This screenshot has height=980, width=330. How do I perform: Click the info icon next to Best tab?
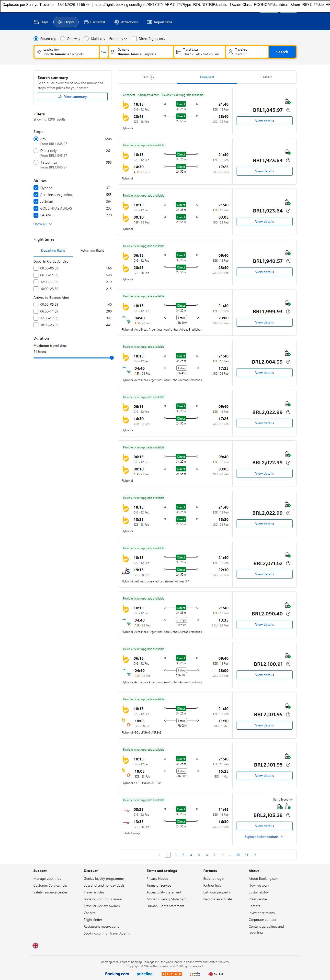coord(151,78)
